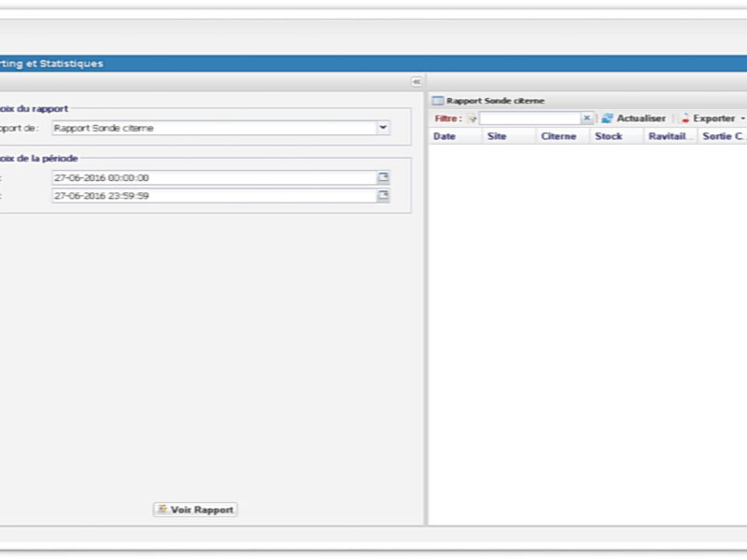Refresh the report with Actualiser
747x560 pixels.
pos(633,119)
